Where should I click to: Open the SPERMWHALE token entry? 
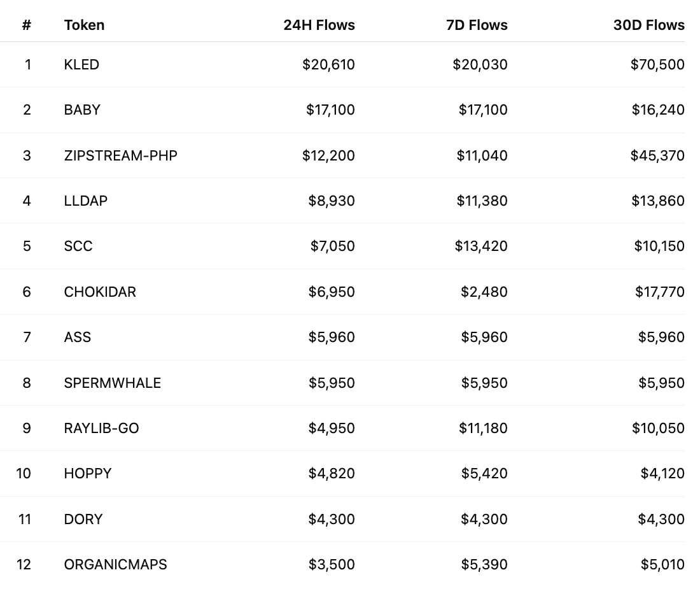coord(112,383)
